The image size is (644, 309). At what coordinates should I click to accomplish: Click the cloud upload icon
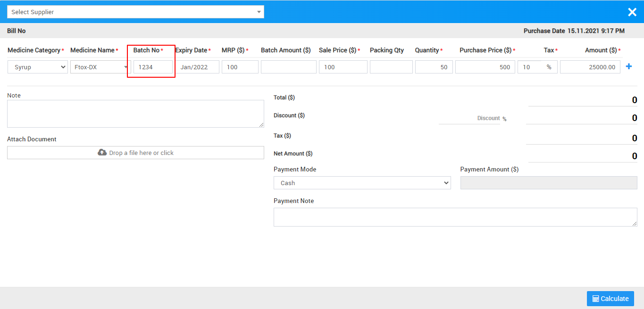click(102, 153)
